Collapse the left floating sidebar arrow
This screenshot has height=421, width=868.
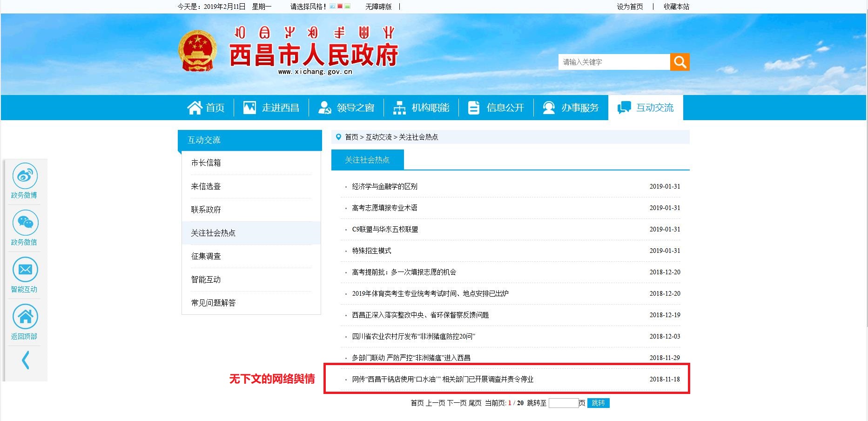26,360
